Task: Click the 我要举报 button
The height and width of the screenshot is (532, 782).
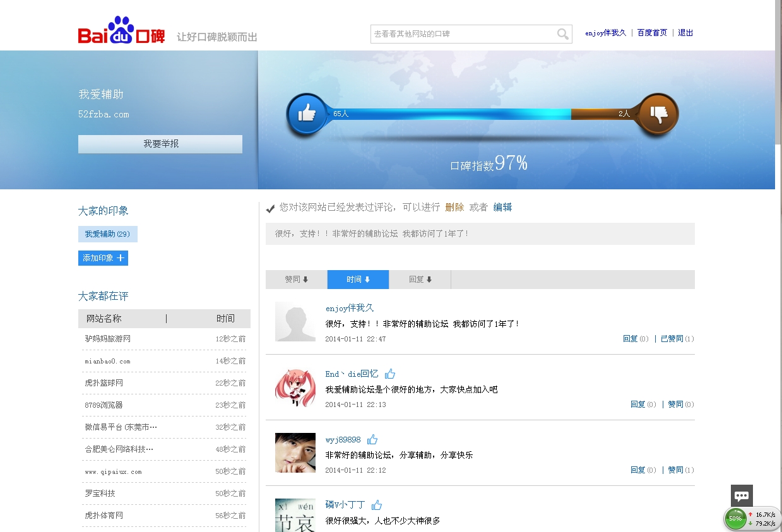Action: tap(160, 144)
